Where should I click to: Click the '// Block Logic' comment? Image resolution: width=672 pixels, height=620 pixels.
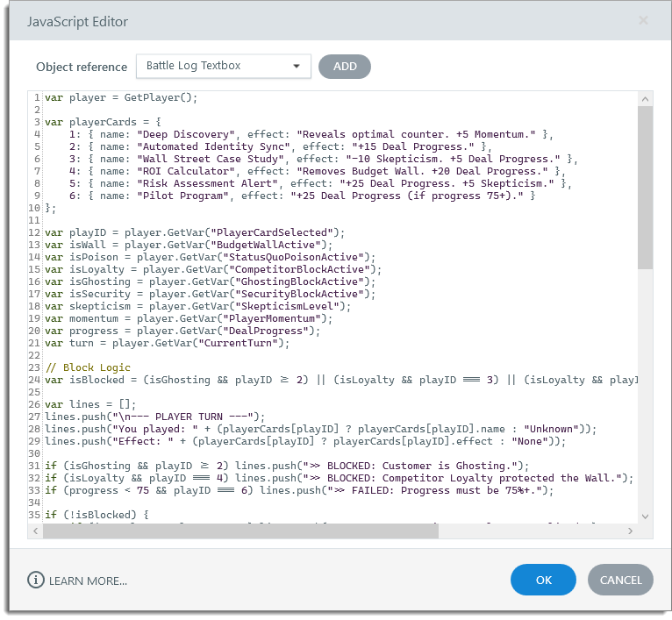pyautogui.click(x=88, y=367)
